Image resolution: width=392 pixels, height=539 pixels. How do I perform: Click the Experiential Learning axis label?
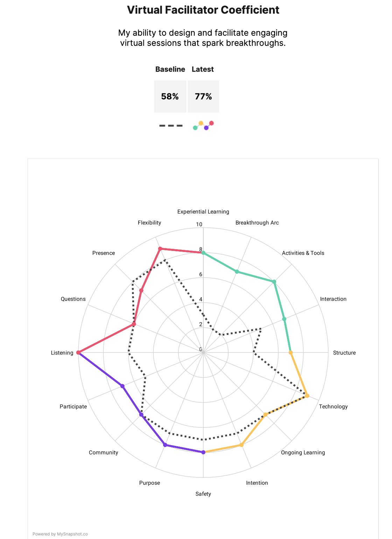[x=203, y=212]
